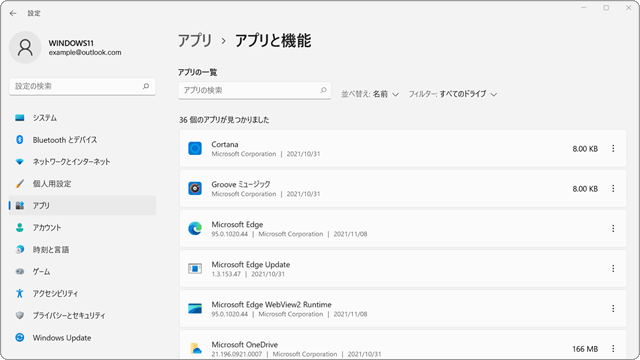Image resolution: width=640 pixels, height=360 pixels.
Task: Click the Microsoft Edge WebView2 Runtime name
Action: pos(271,304)
